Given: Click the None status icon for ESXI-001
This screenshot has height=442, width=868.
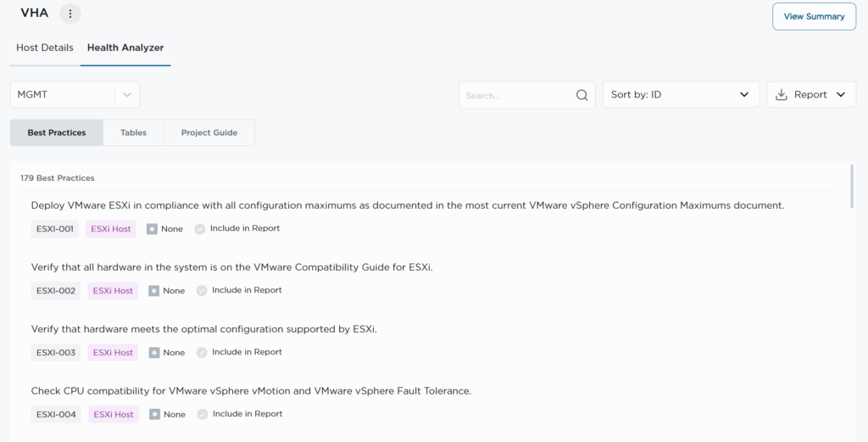Looking at the screenshot, I should [x=152, y=229].
